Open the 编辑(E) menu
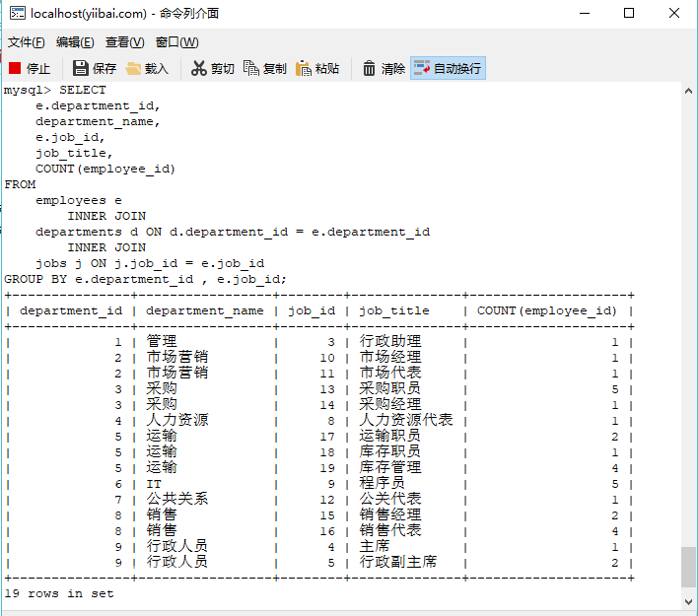The width and height of the screenshot is (698, 616). coord(75,42)
